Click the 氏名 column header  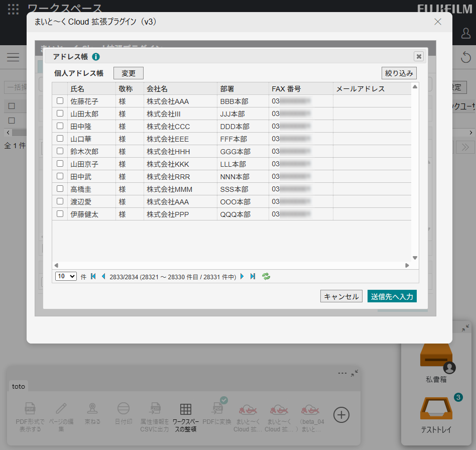click(77, 89)
